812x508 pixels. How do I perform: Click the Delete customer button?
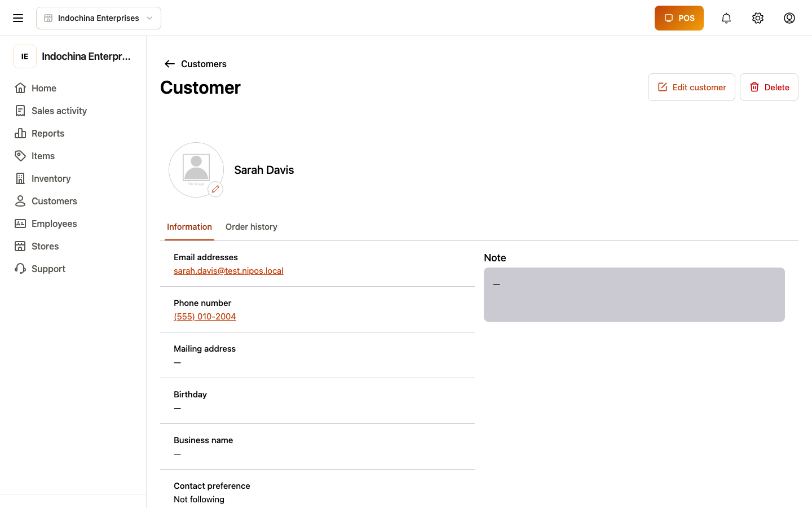pyautogui.click(x=769, y=87)
